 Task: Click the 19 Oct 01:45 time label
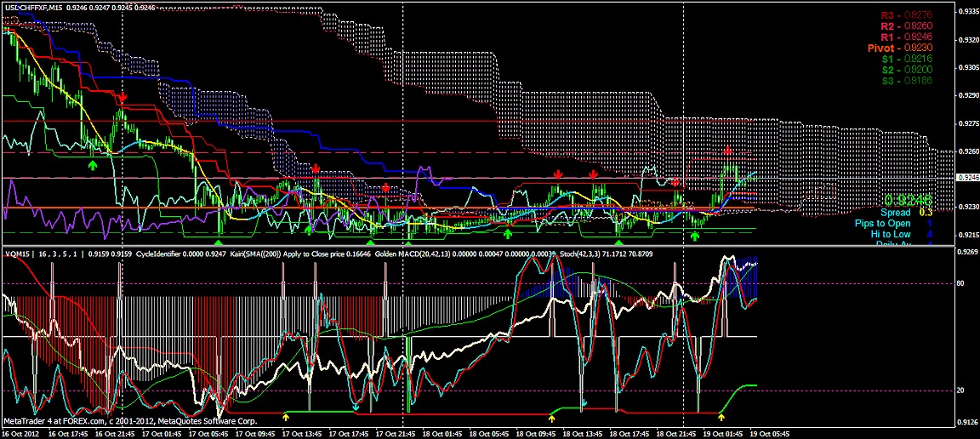pyautogui.click(x=721, y=433)
